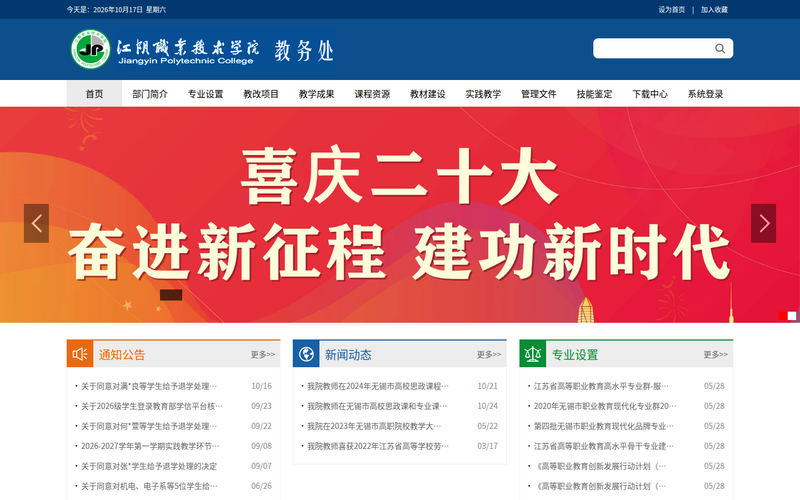
Task: Open the 实践教学 nav item
Action: point(483,94)
